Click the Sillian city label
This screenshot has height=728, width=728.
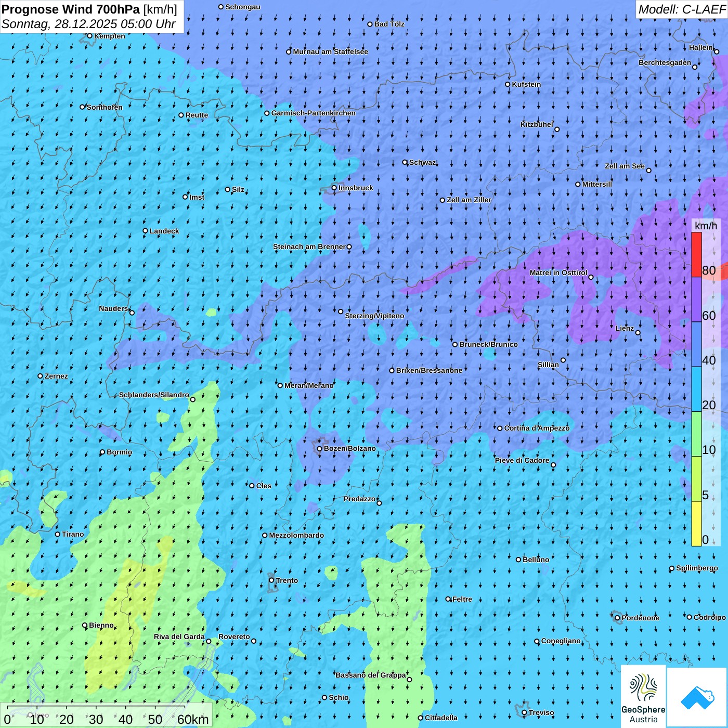pyautogui.click(x=548, y=365)
